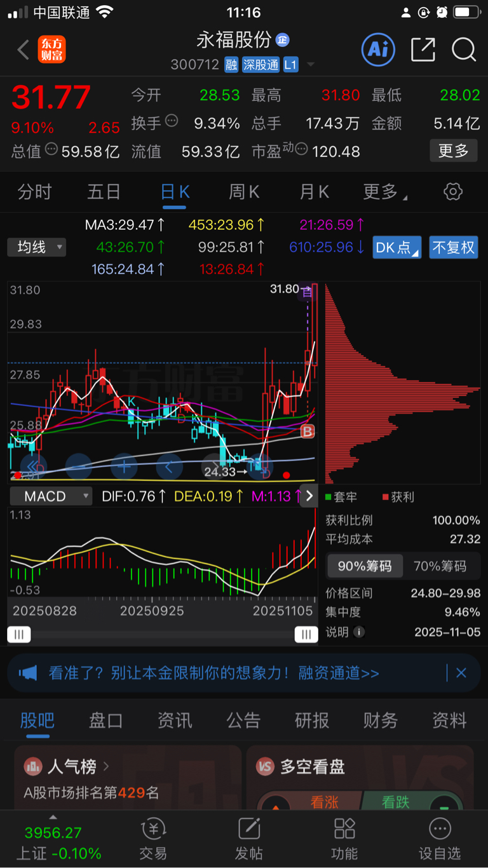488x868 pixels.
Task: Tap the megaphone promotion icon
Action: click(28, 673)
